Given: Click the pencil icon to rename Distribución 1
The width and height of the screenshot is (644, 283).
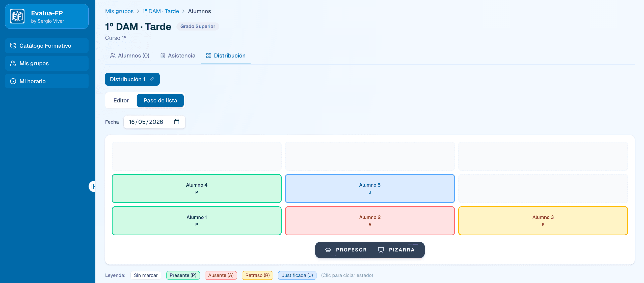Looking at the screenshot, I should [152, 79].
